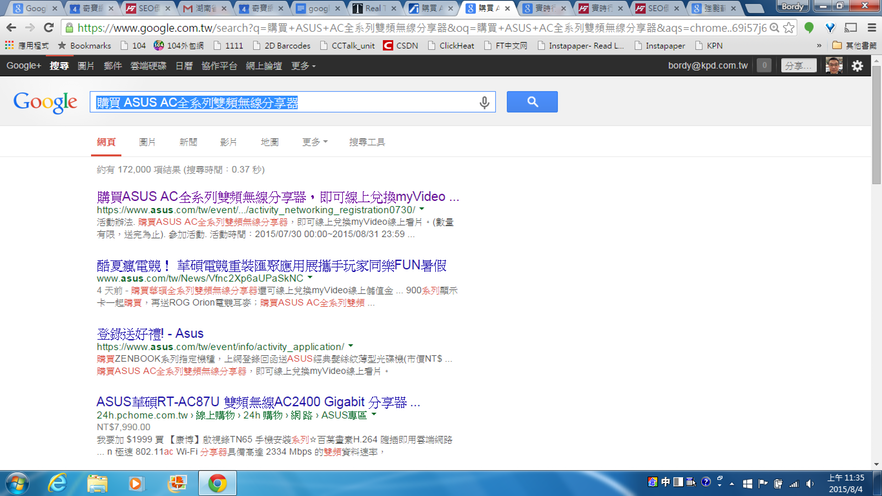This screenshot has width=882, height=496.
Task: Click the address bar URL
Action: tap(421, 28)
